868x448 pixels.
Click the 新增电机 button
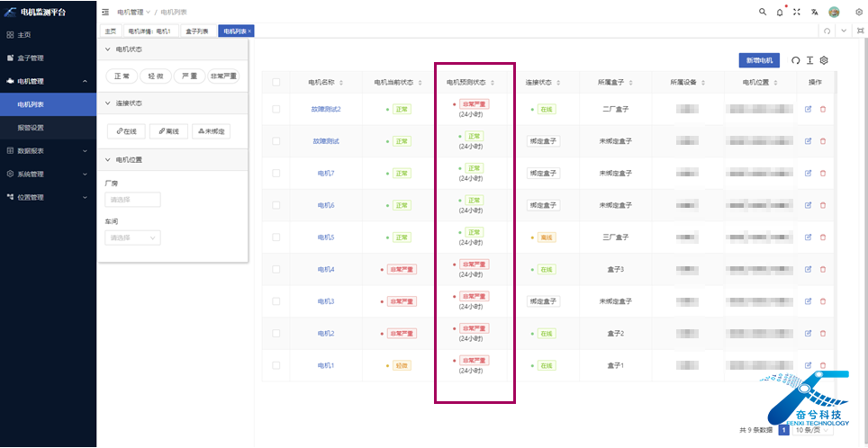click(759, 60)
